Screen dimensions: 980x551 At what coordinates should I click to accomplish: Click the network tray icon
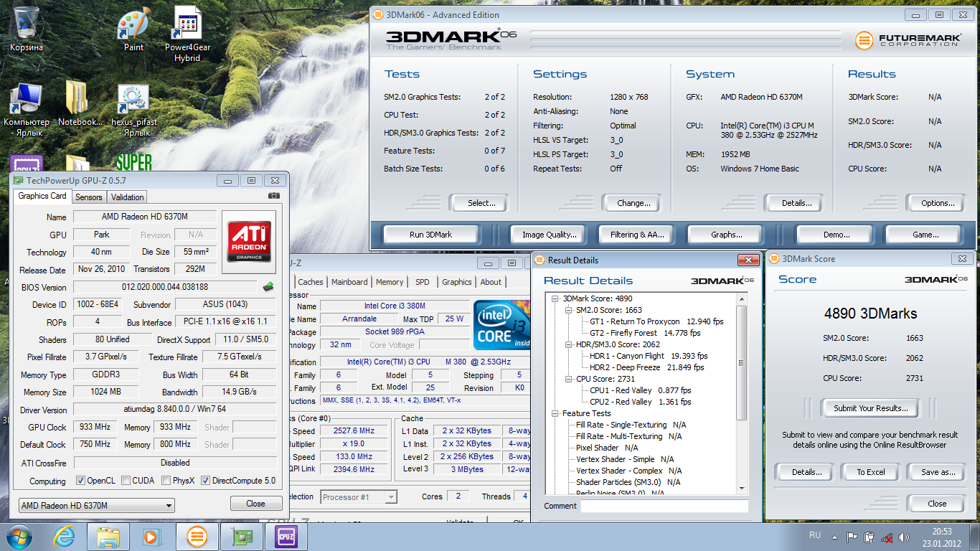point(887,536)
